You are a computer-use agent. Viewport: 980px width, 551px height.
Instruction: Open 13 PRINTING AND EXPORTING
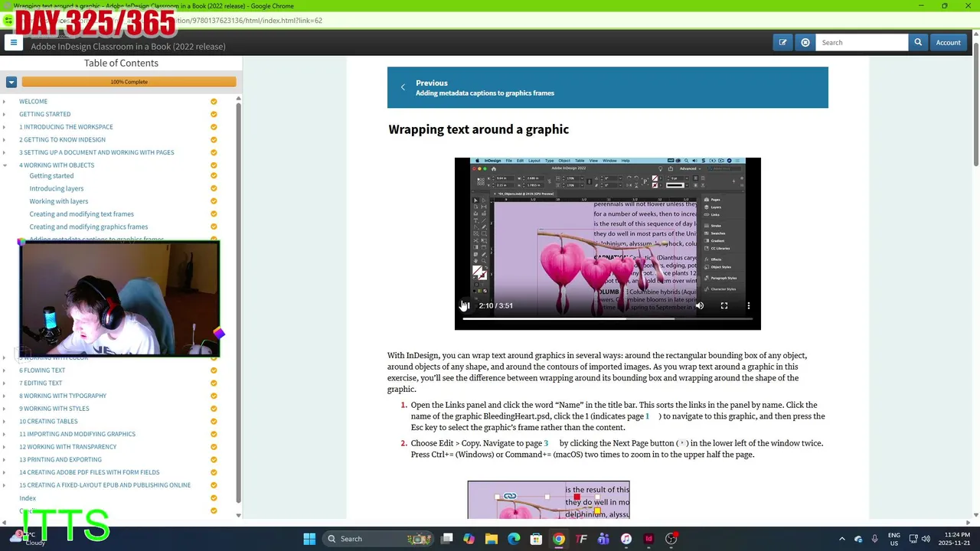[60, 460]
